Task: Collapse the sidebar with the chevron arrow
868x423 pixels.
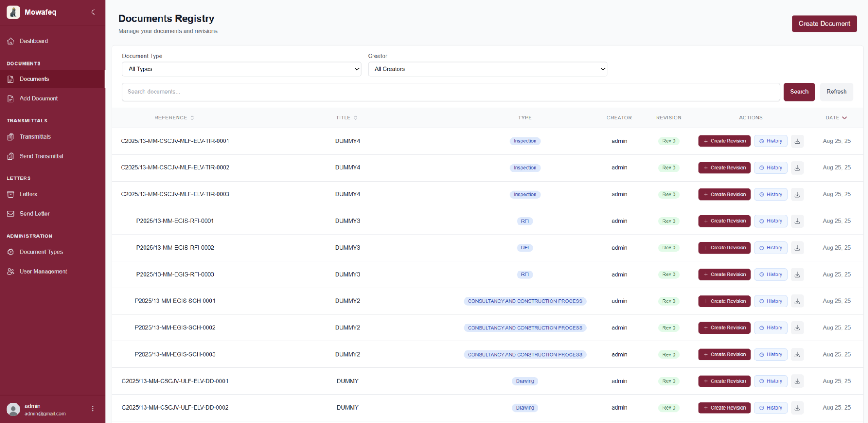Action: pyautogui.click(x=92, y=12)
